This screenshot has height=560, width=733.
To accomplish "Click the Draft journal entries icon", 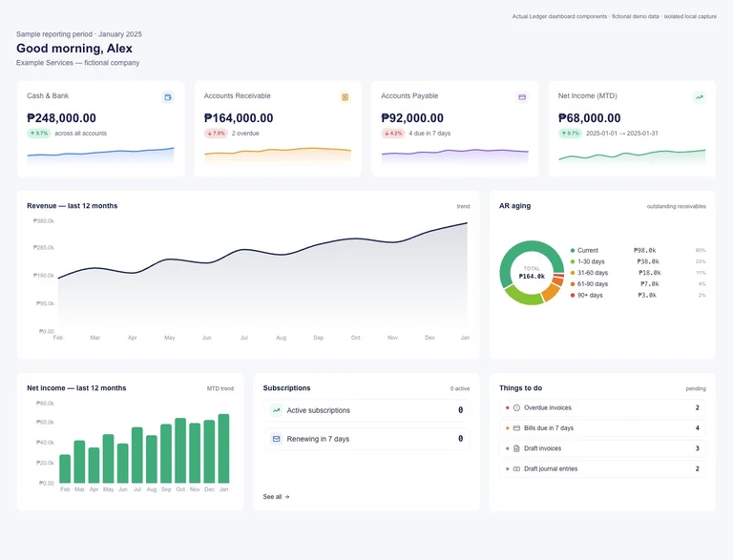I will click(516, 468).
